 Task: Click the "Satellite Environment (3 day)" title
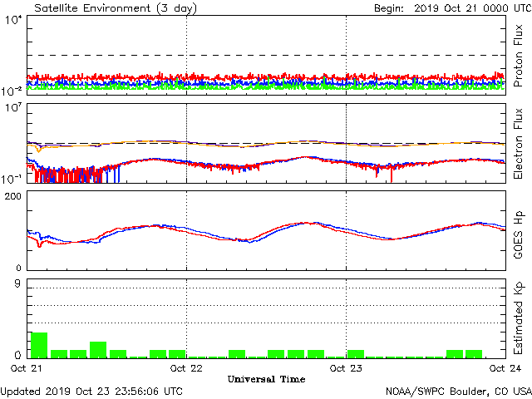[x=116, y=7]
